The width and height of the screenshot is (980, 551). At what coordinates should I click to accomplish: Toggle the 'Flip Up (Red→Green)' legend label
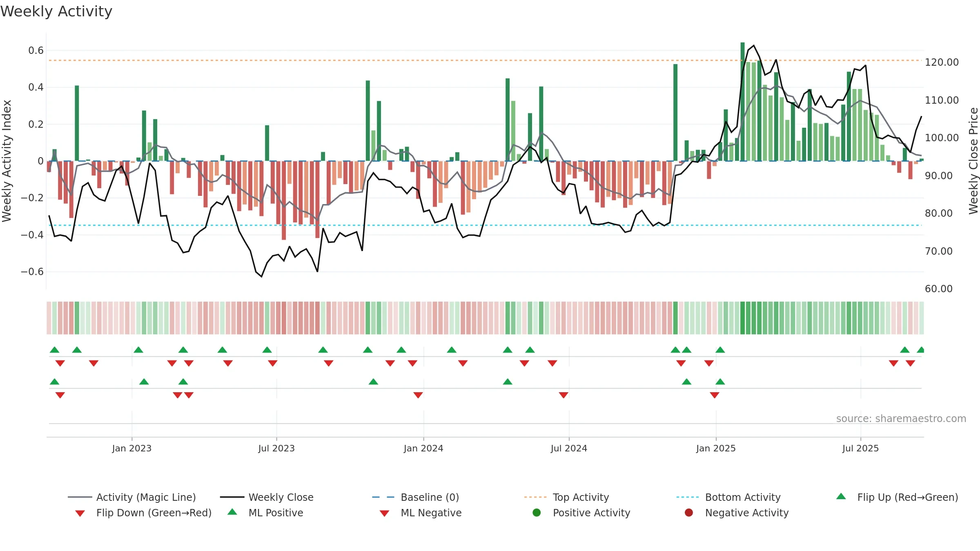tap(908, 497)
